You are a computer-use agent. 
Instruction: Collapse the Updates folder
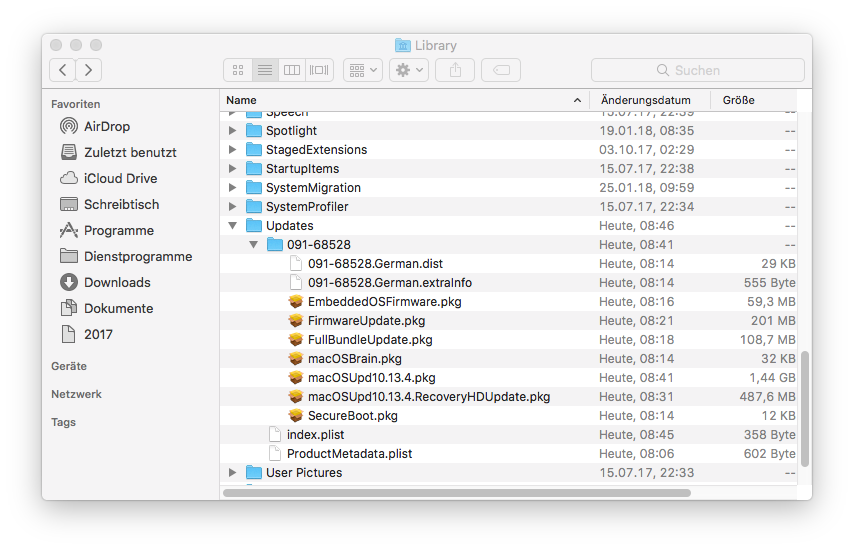pos(233,226)
